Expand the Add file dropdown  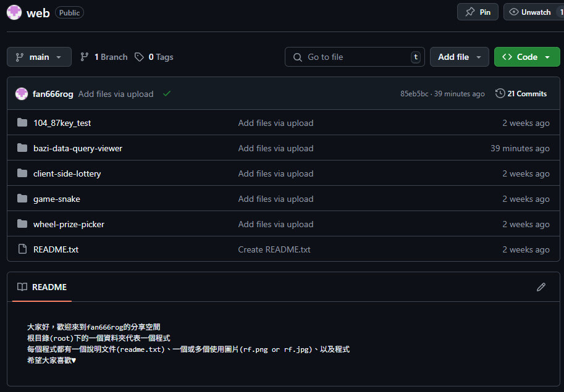point(459,57)
